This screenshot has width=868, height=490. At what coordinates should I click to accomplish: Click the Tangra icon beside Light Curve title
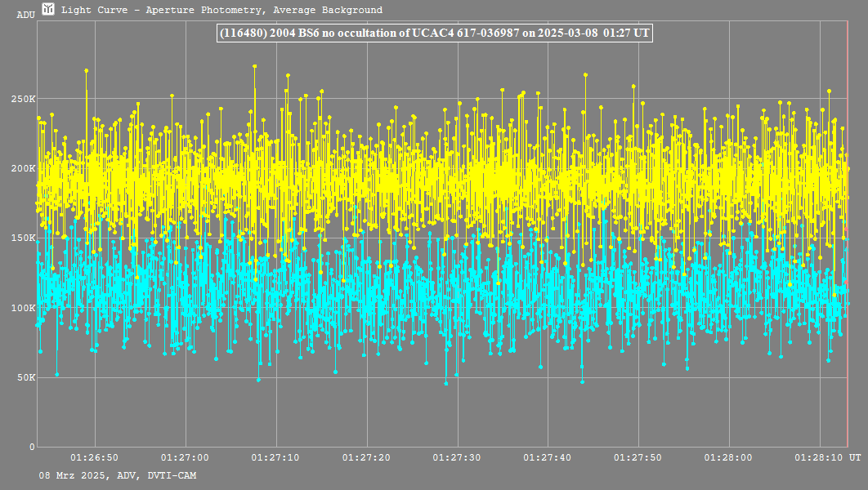48,10
